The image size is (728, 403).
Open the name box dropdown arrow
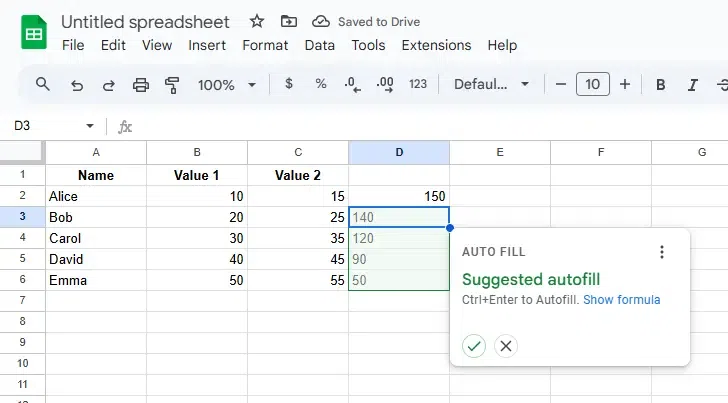point(90,126)
